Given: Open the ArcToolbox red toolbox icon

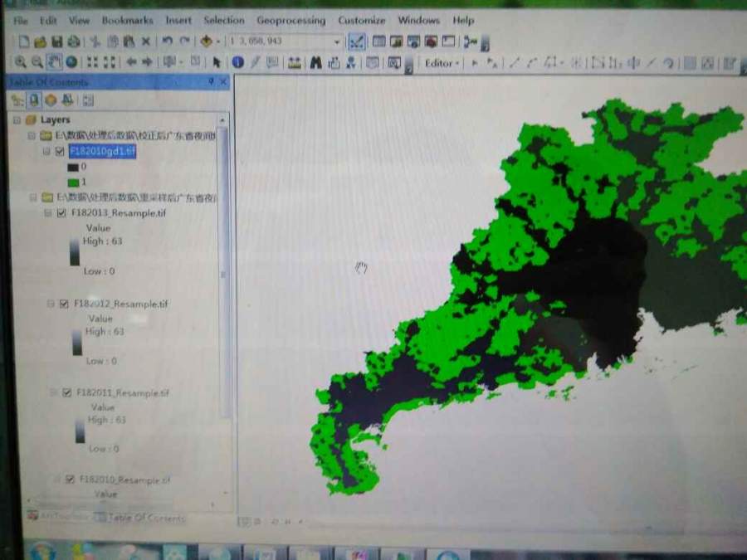Looking at the screenshot, I should 431,41.
